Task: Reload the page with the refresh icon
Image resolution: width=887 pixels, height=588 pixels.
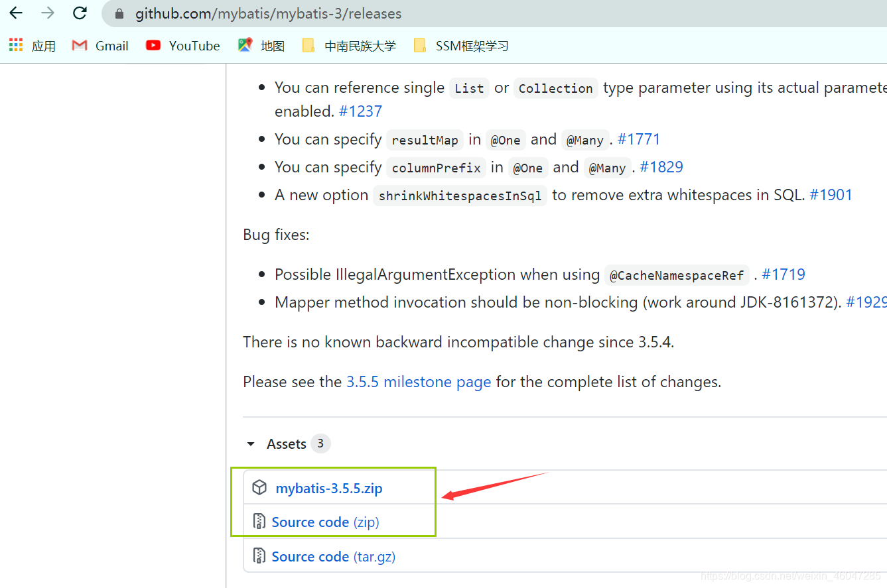Action: [x=80, y=13]
